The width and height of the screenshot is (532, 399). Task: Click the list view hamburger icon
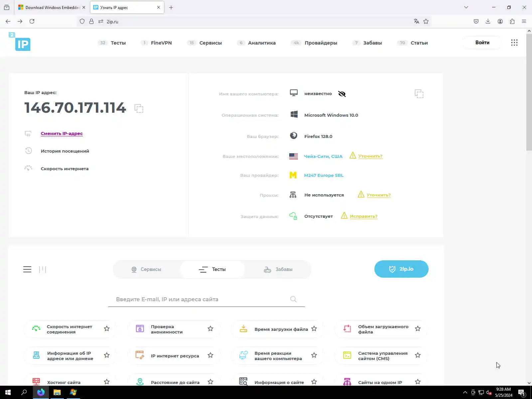point(27,269)
